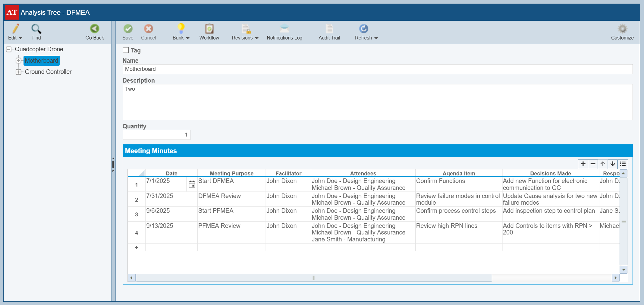644x305 pixels.
Task: Open the Bank lightbulb icon
Action: [x=181, y=29]
